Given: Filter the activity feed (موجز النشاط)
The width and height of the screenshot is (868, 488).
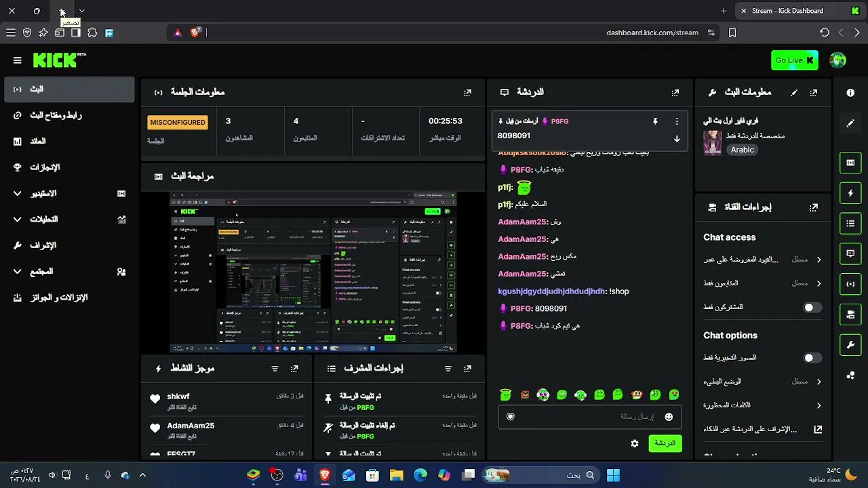Looking at the screenshot, I should coord(275,369).
